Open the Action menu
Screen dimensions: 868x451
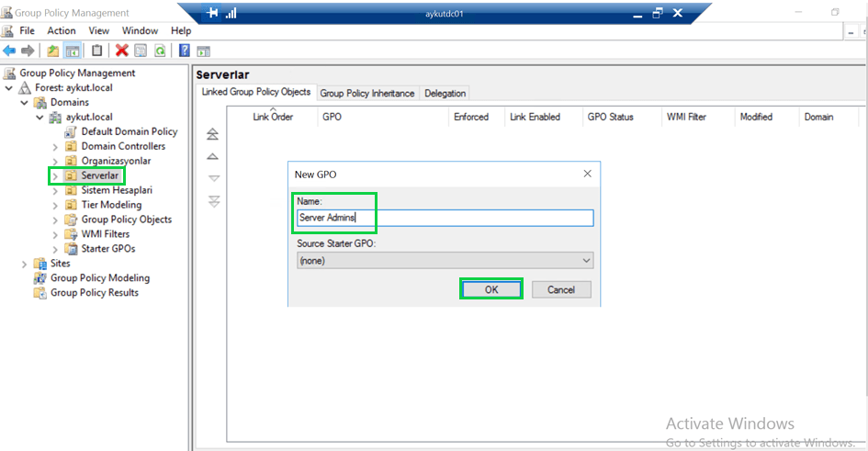(x=62, y=30)
